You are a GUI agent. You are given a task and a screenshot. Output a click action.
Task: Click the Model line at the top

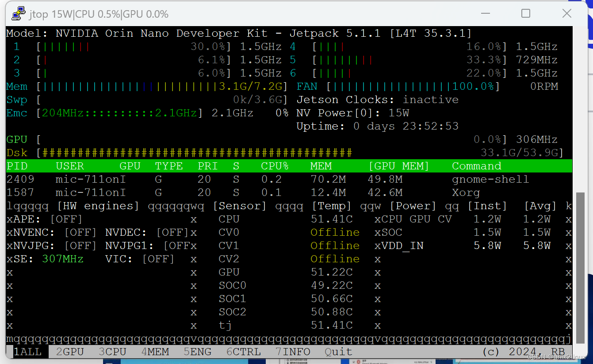pos(239,33)
